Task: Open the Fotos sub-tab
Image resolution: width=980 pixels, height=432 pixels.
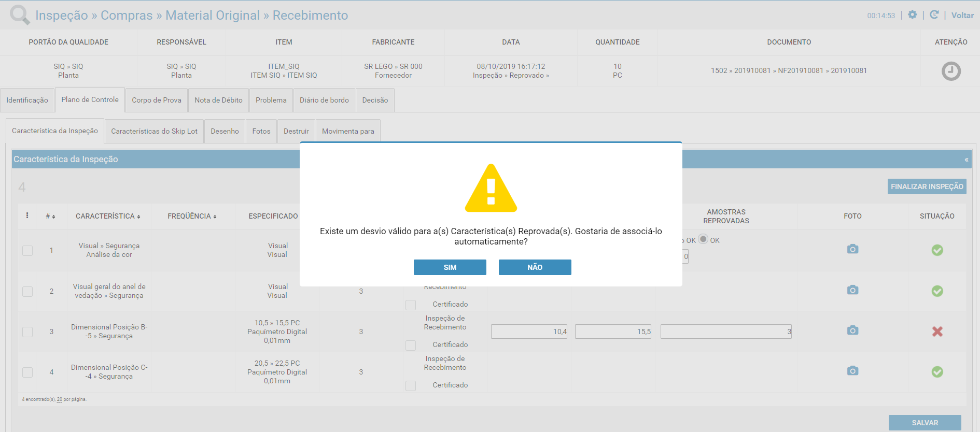Action: [261, 131]
